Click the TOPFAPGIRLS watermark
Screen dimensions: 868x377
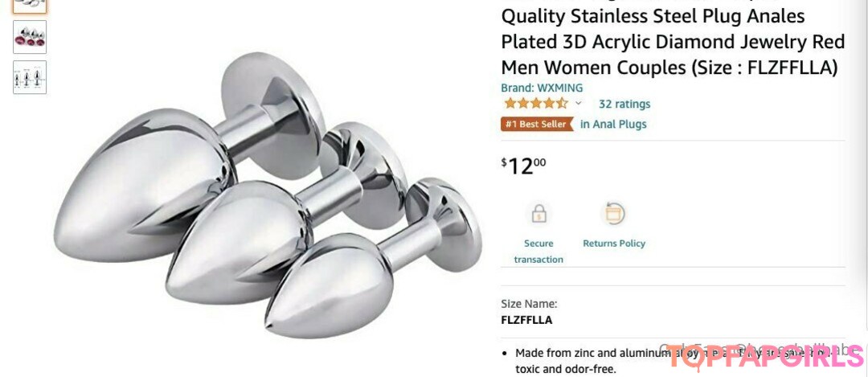765,357
